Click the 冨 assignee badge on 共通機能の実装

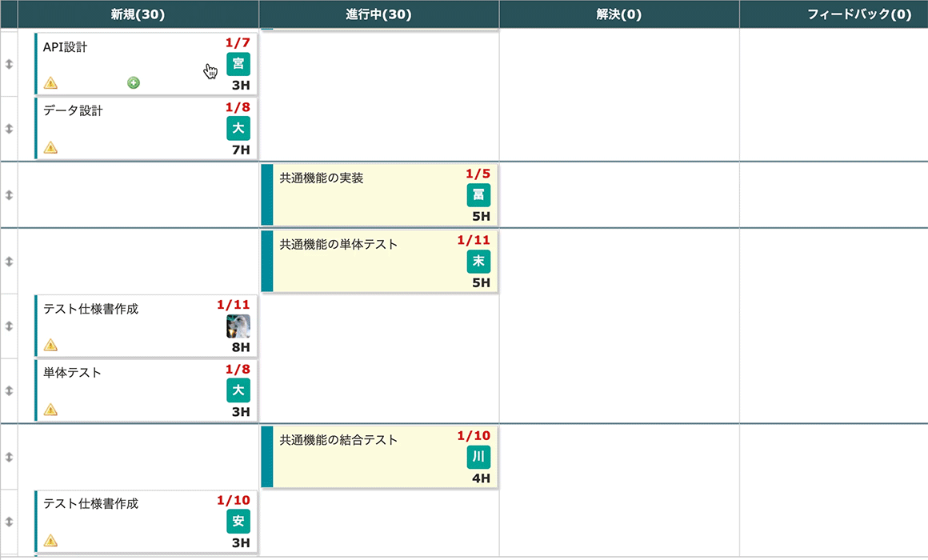[478, 195]
